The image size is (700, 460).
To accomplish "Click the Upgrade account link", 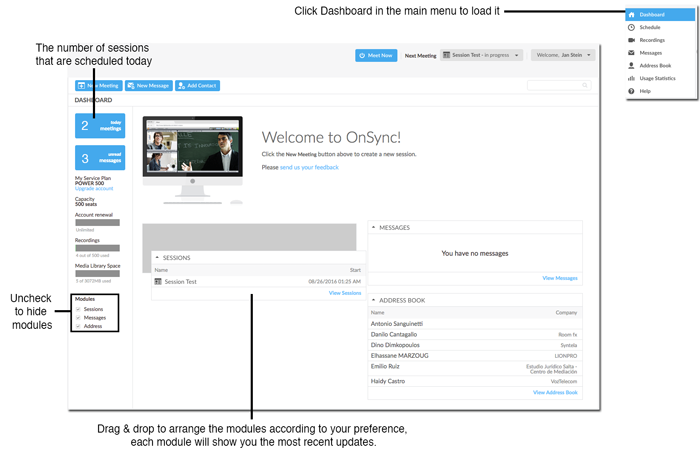I will [94, 188].
